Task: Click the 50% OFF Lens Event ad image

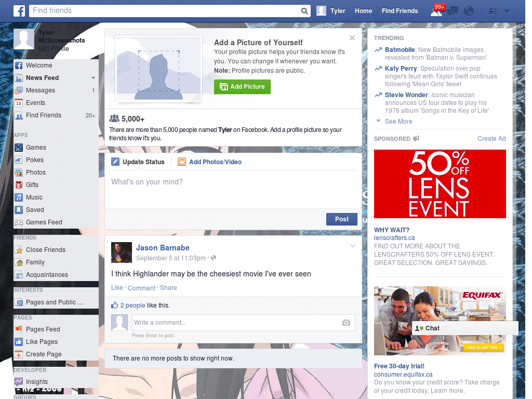Action: (x=440, y=184)
